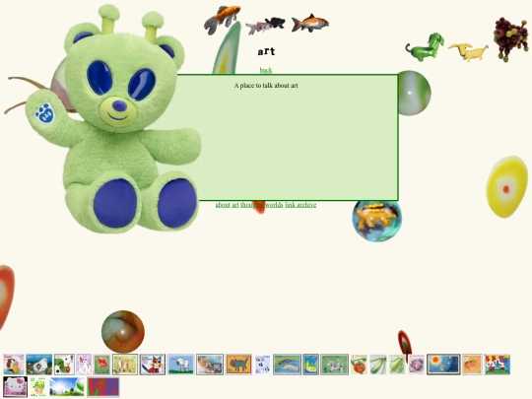This screenshot has width=532, height=399.
Task: Select the tomato stamp
Action: [x=359, y=365]
